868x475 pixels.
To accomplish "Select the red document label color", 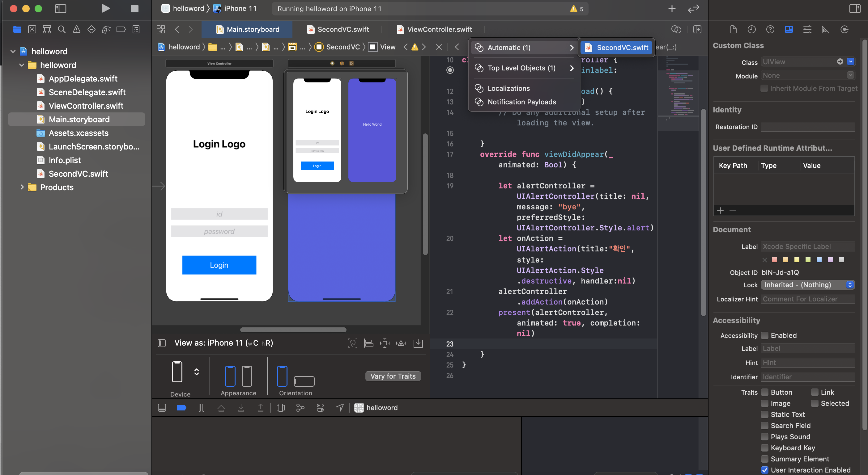I will pos(775,259).
